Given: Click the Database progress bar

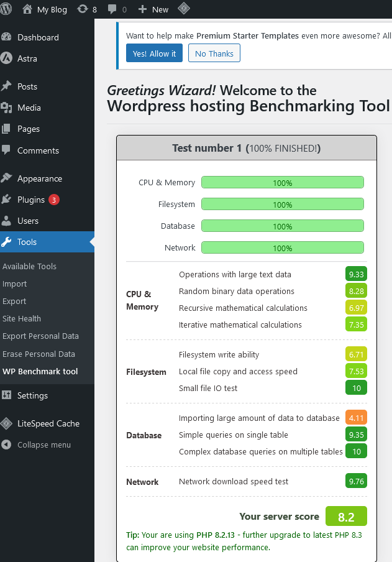Looking at the screenshot, I should tap(283, 226).
